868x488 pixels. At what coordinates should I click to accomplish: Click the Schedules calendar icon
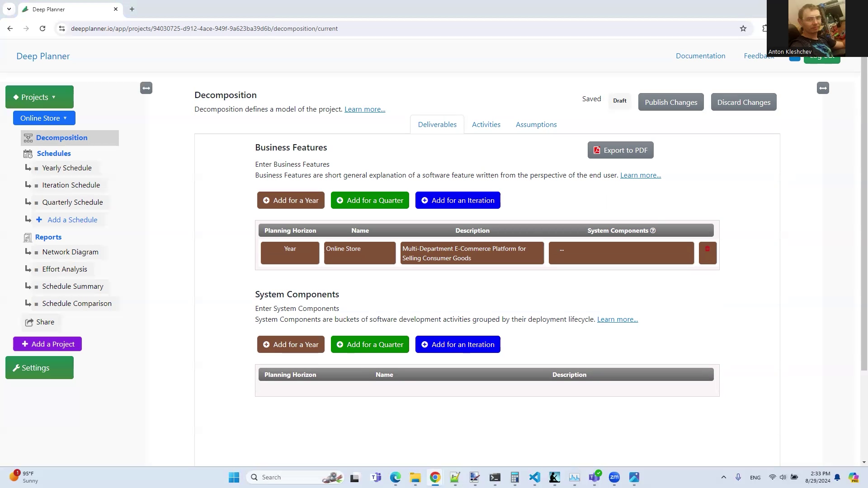28,154
